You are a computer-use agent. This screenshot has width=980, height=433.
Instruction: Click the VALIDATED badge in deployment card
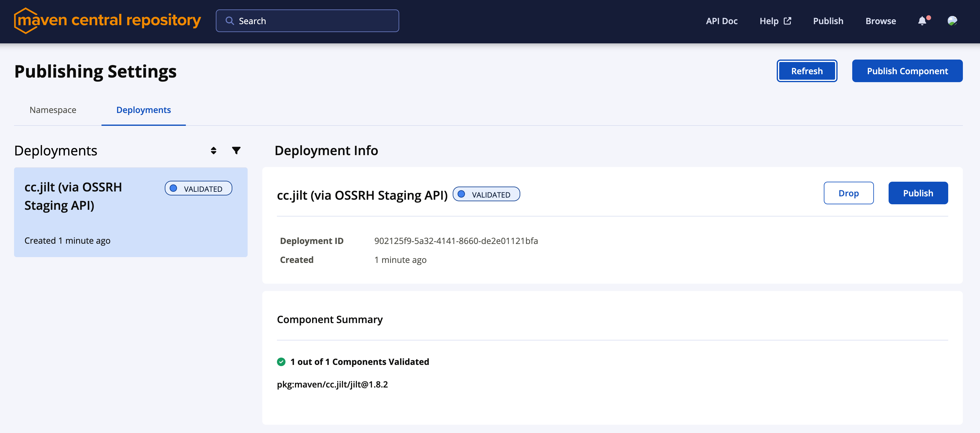click(x=198, y=188)
